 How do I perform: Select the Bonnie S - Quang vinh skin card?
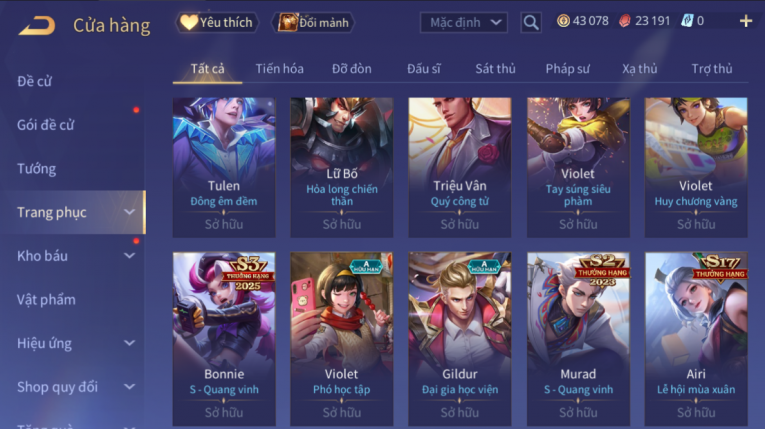[224, 339]
